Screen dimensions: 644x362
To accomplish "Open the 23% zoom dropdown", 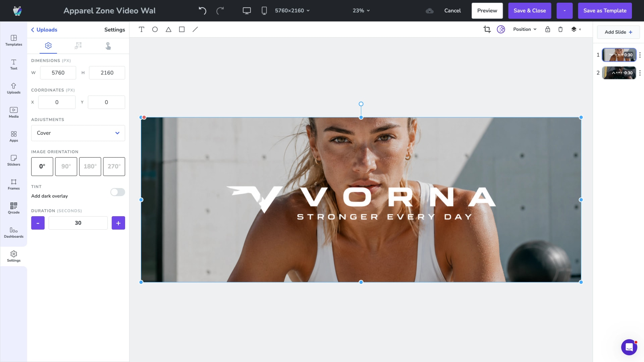I will pos(361,11).
